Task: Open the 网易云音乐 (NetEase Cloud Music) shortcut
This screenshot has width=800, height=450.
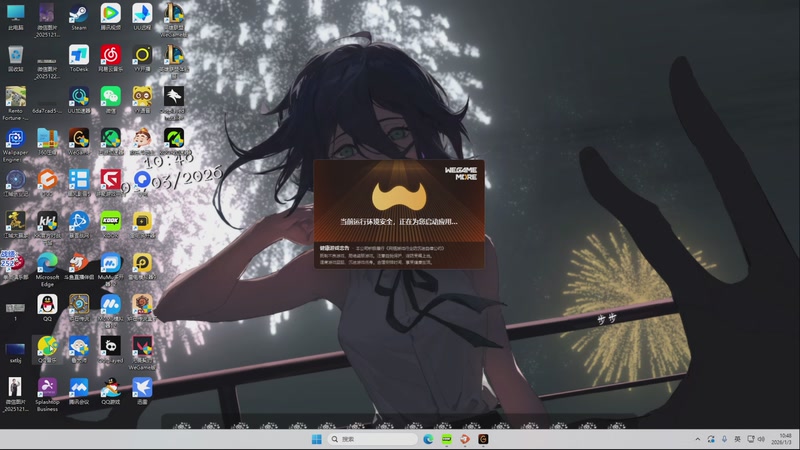Action: (x=110, y=58)
